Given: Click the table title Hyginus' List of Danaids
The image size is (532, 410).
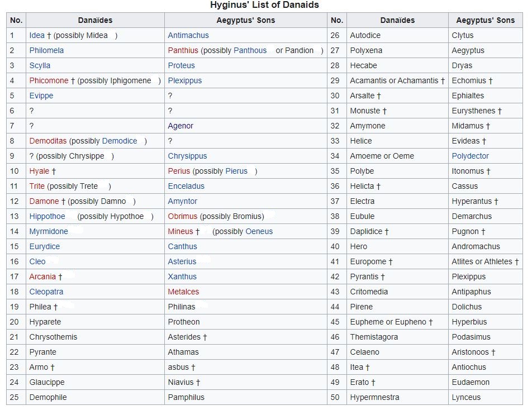Looking at the screenshot, I should [x=264, y=5].
